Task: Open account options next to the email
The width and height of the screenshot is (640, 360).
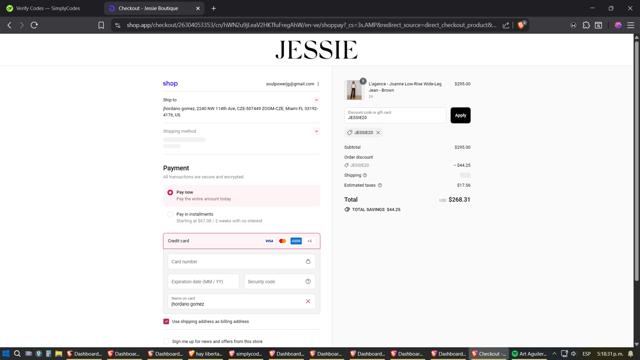Action: tap(318, 84)
